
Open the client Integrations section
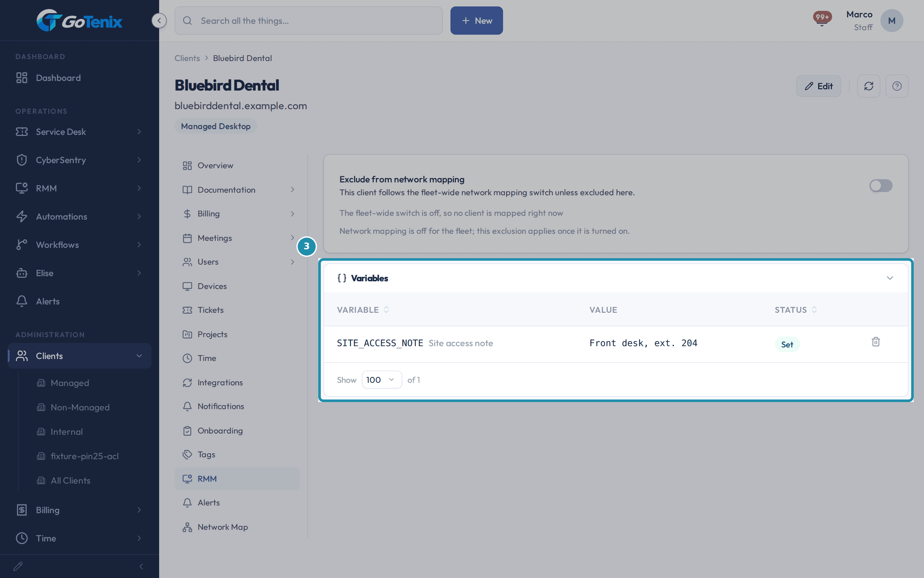click(237, 383)
